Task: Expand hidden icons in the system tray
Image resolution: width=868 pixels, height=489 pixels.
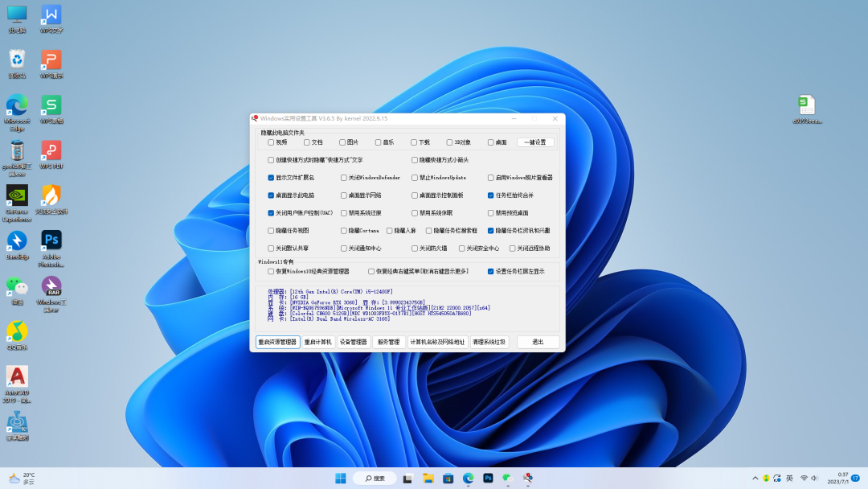Action: tap(755, 477)
